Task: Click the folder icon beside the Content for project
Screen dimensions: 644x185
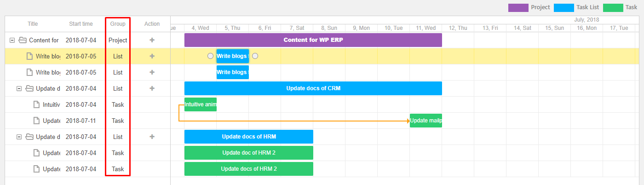Action: point(23,40)
